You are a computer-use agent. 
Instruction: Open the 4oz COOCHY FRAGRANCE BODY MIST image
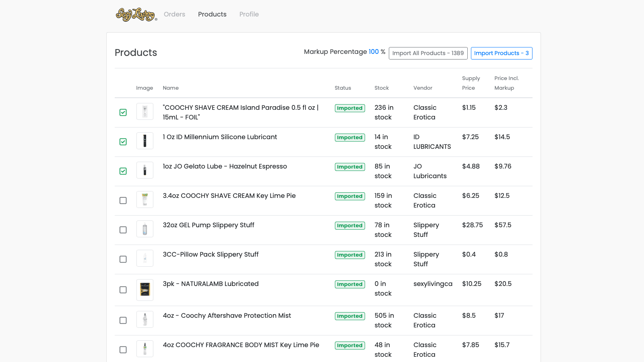(144, 348)
